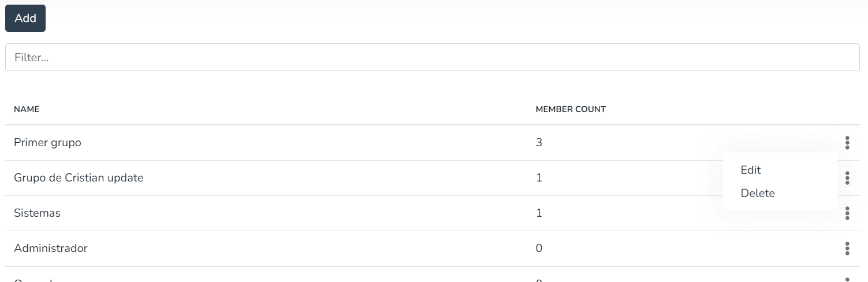Click member count 0 of Administrador
The image size is (868, 282).
[539, 248]
